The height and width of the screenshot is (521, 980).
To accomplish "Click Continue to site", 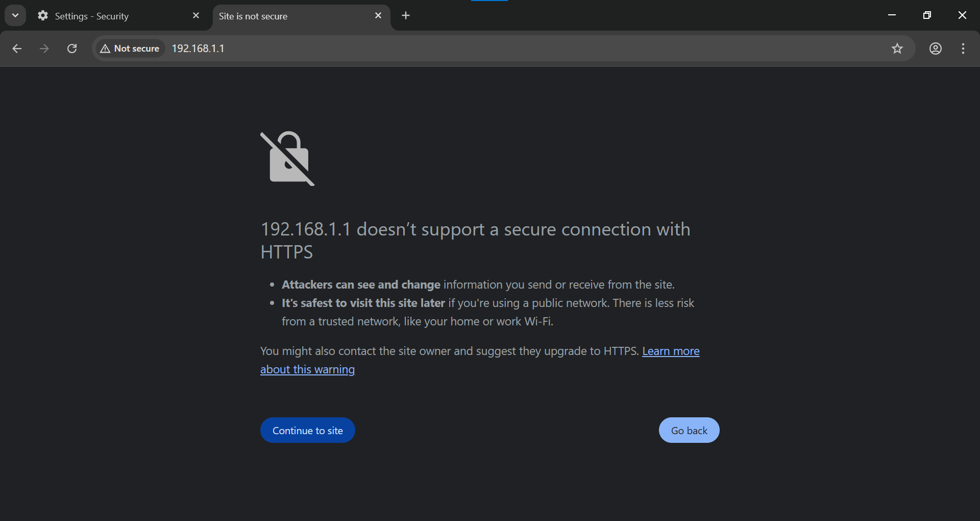I will (307, 430).
